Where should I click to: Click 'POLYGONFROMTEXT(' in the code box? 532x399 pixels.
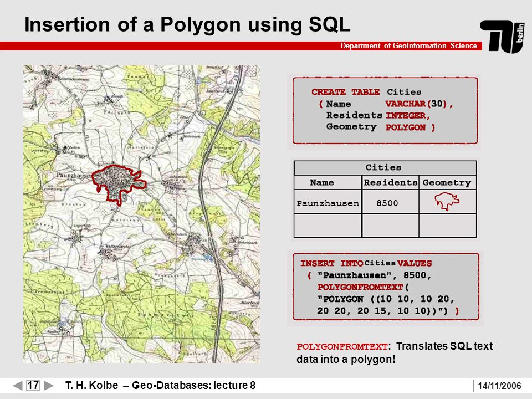[364, 287]
